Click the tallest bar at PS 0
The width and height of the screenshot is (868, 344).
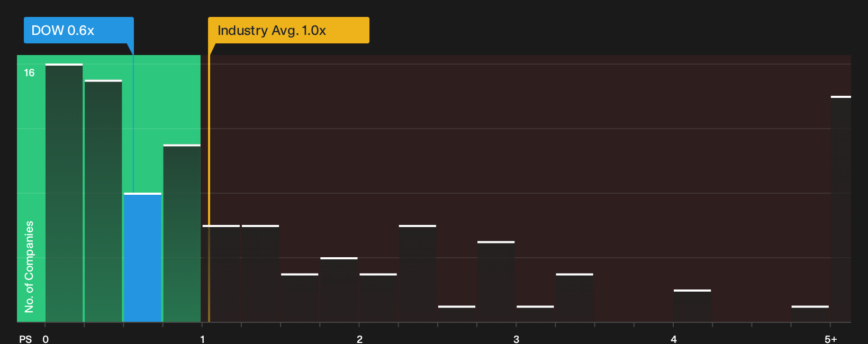pos(64,193)
